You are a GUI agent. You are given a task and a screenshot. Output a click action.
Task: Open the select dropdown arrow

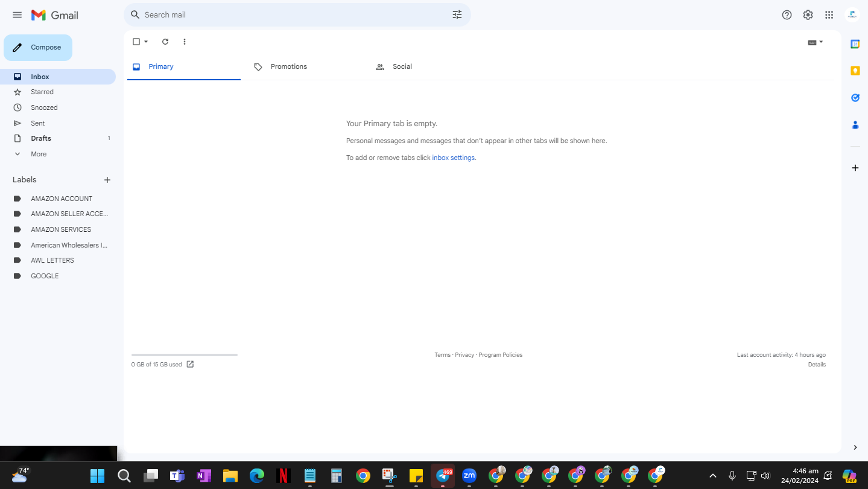coord(146,42)
